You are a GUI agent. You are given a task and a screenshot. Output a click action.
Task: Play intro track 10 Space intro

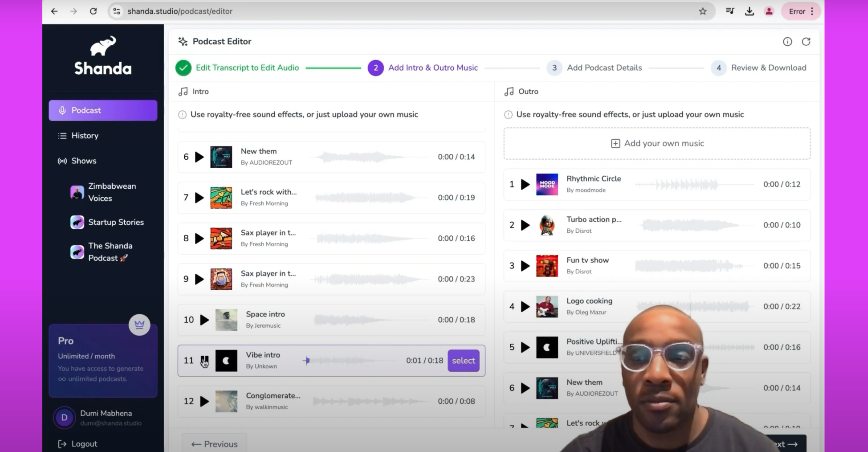(x=205, y=320)
